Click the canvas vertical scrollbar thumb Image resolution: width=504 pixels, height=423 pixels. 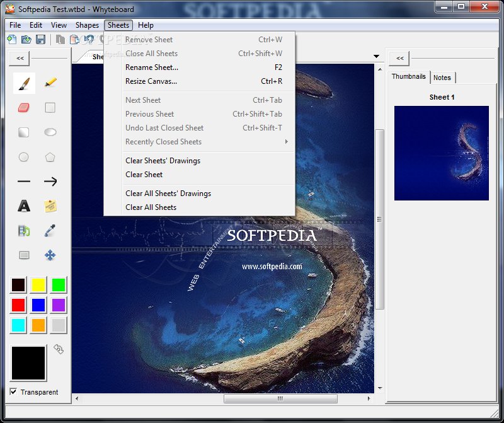(380, 219)
